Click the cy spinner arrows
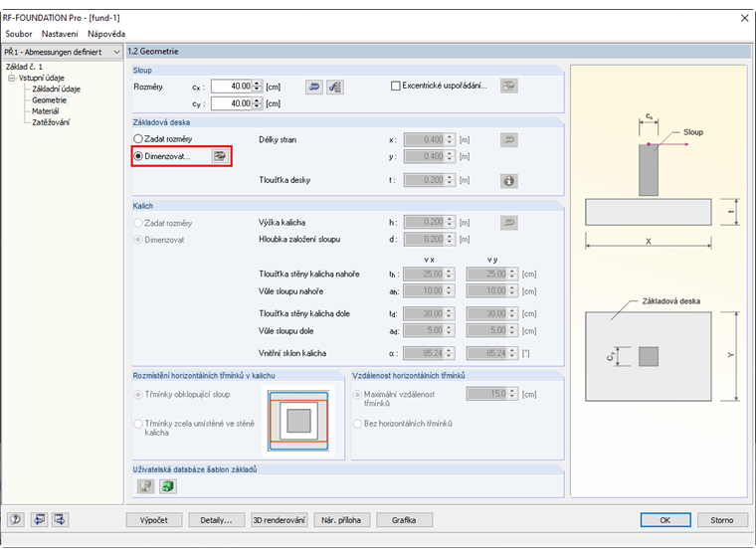This screenshot has height=557, width=756. click(x=257, y=103)
